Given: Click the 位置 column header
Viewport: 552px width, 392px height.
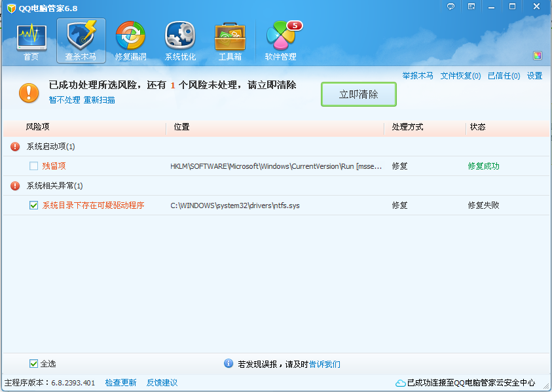Looking at the screenshot, I should pos(181,127).
